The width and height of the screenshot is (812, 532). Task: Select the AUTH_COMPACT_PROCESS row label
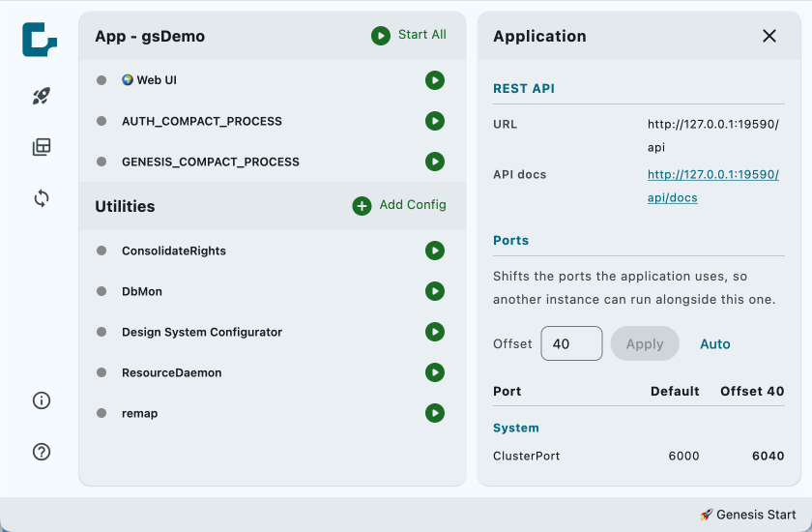202,121
